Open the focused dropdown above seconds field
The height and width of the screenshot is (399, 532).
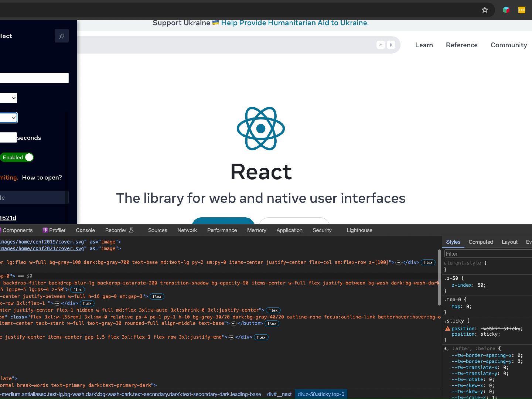pos(8,118)
